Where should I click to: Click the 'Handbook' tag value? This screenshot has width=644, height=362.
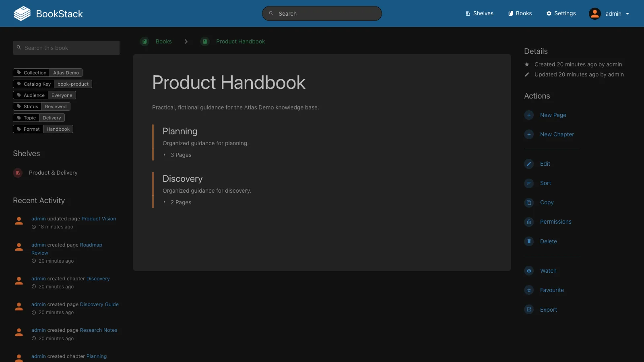pyautogui.click(x=58, y=129)
